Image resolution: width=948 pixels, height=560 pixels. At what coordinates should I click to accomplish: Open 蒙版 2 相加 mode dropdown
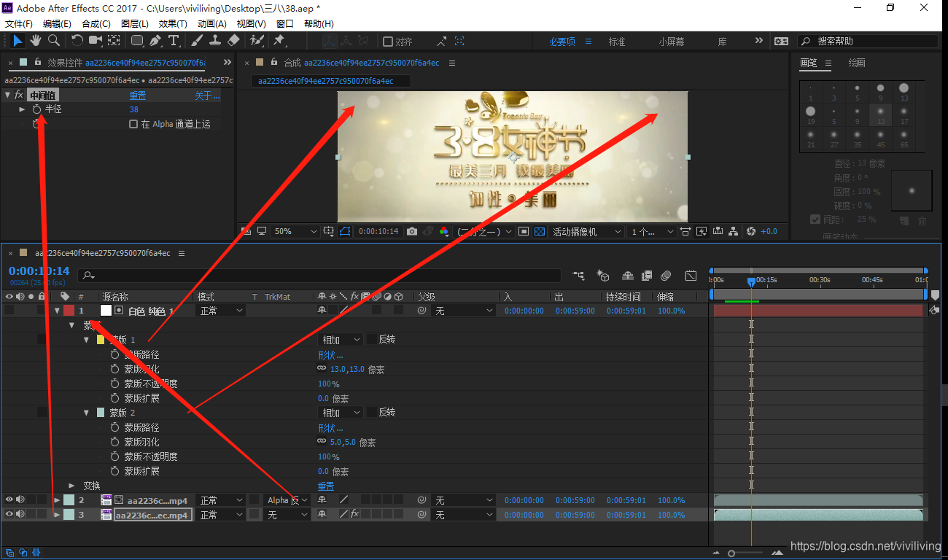click(x=341, y=412)
